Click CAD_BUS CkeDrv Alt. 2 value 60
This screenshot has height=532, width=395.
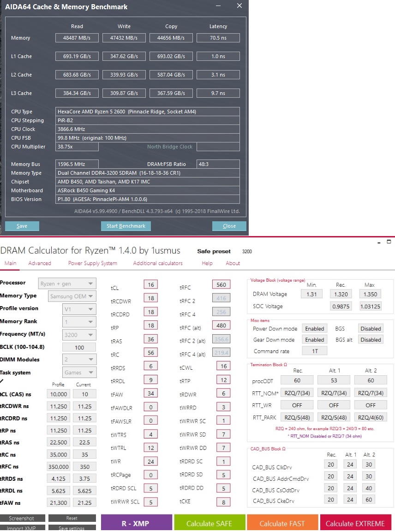click(369, 499)
